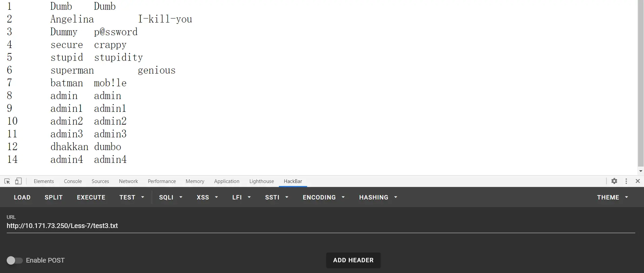Activate the inspect element picker icon
644x273 pixels.
pyautogui.click(x=7, y=181)
